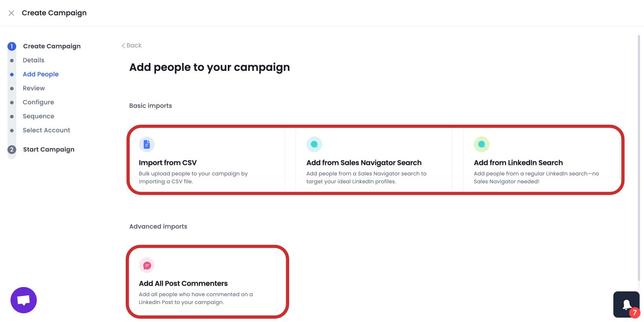Image resolution: width=644 pixels, height=322 pixels.
Task: Open the Configure step
Action: click(x=39, y=102)
